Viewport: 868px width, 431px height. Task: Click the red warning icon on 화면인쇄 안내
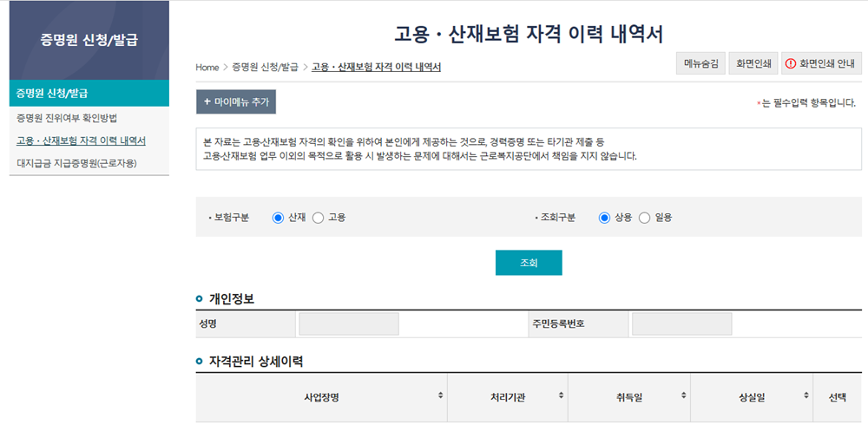pyautogui.click(x=791, y=63)
